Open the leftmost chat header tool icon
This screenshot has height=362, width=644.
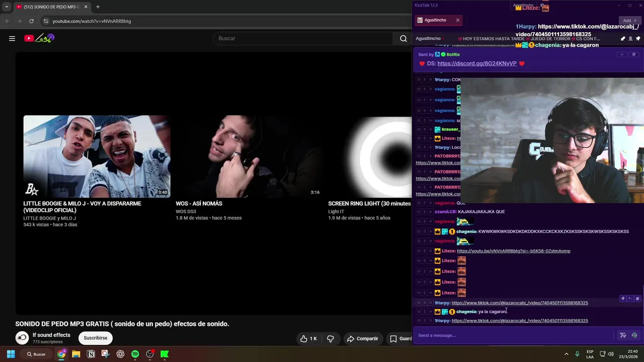tap(623, 39)
